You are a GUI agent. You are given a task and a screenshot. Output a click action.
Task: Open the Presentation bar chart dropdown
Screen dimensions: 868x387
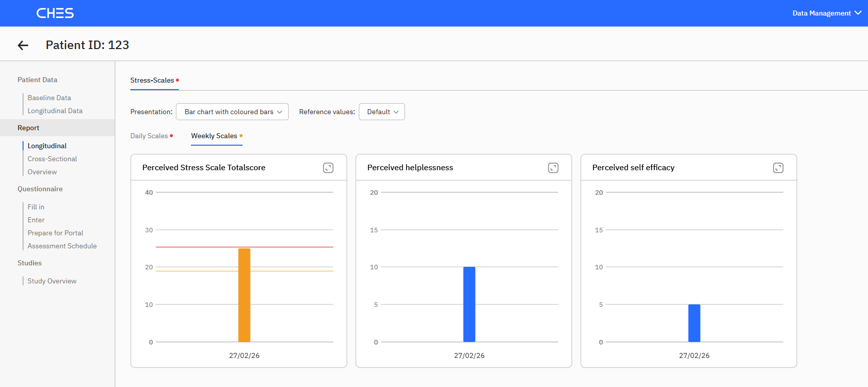(x=232, y=112)
